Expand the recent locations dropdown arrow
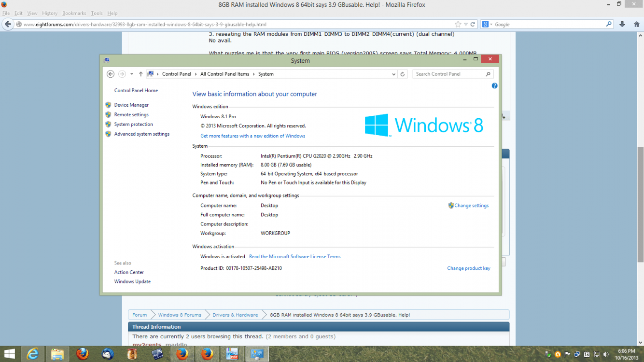 (x=132, y=74)
